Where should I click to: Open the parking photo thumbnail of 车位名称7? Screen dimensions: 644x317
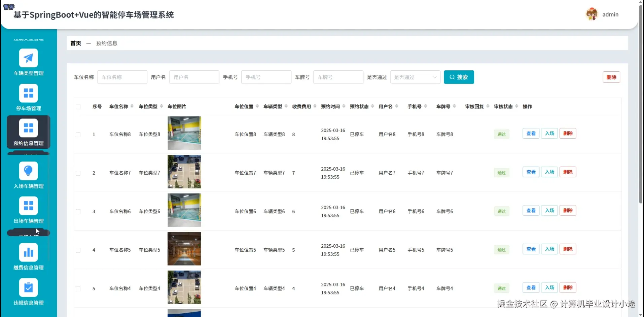(184, 172)
